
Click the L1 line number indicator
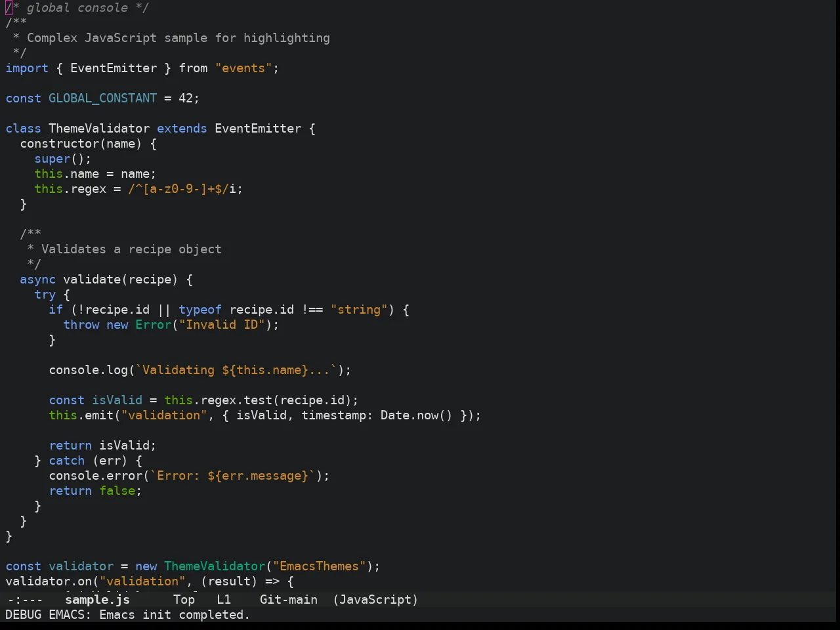pyautogui.click(x=224, y=600)
